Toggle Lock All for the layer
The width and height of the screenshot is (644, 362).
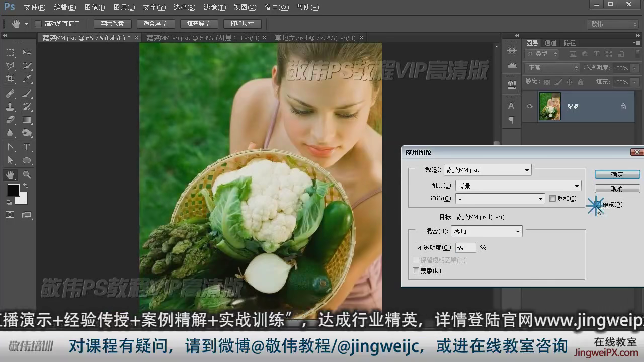(581, 82)
